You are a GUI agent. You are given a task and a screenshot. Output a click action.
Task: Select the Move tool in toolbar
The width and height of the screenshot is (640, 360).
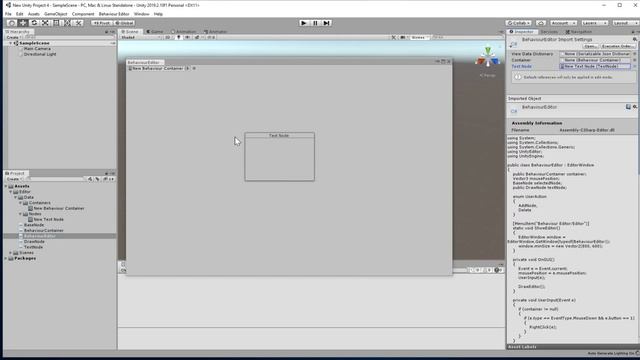pos(23,23)
